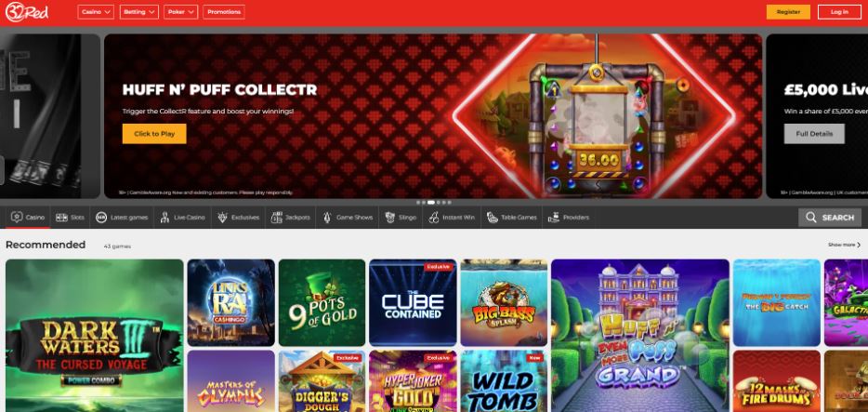This screenshot has width=868, height=412.
Task: Click the Register button
Action: pos(788,12)
